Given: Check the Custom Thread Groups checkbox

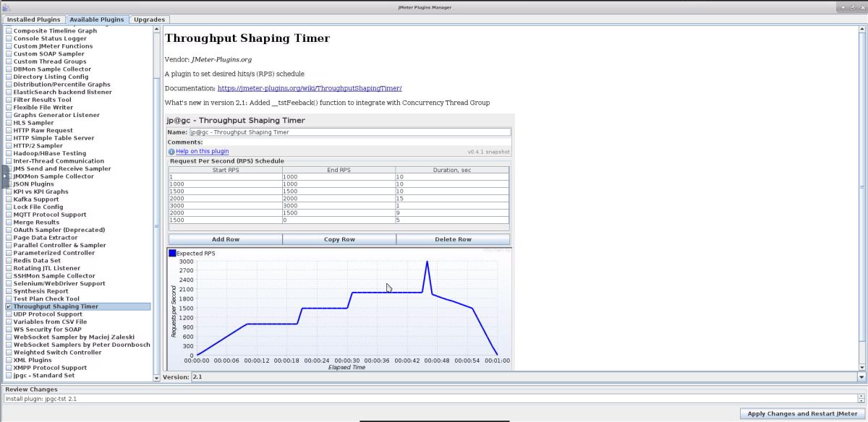Looking at the screenshot, I should coord(9,61).
